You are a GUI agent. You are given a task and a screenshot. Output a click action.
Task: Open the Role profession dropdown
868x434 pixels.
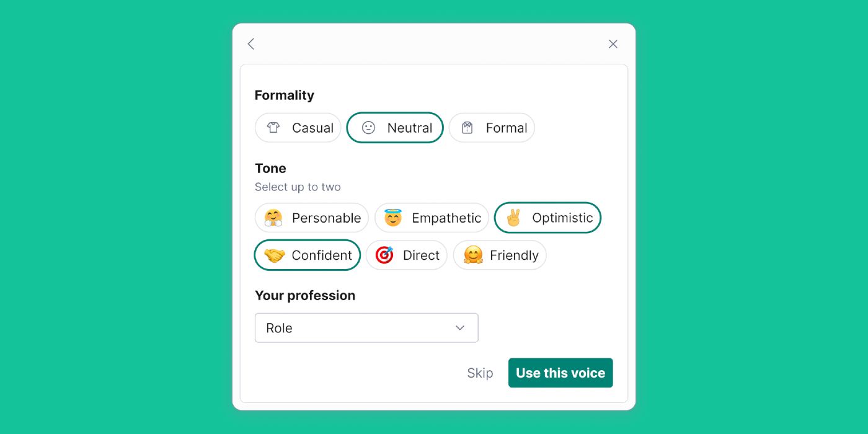click(366, 328)
